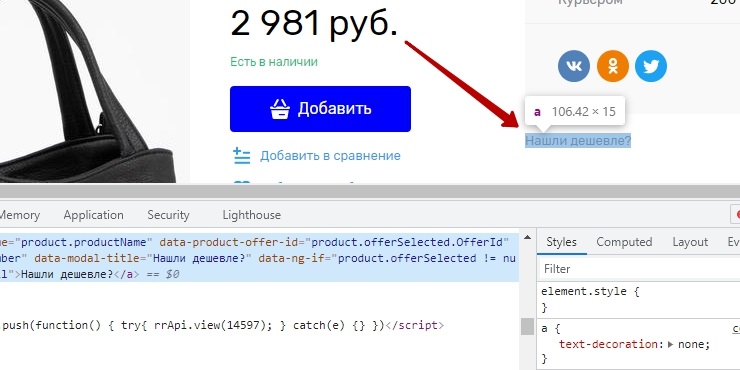Select the Styles sidebar tab
740x370 pixels.
point(561,242)
